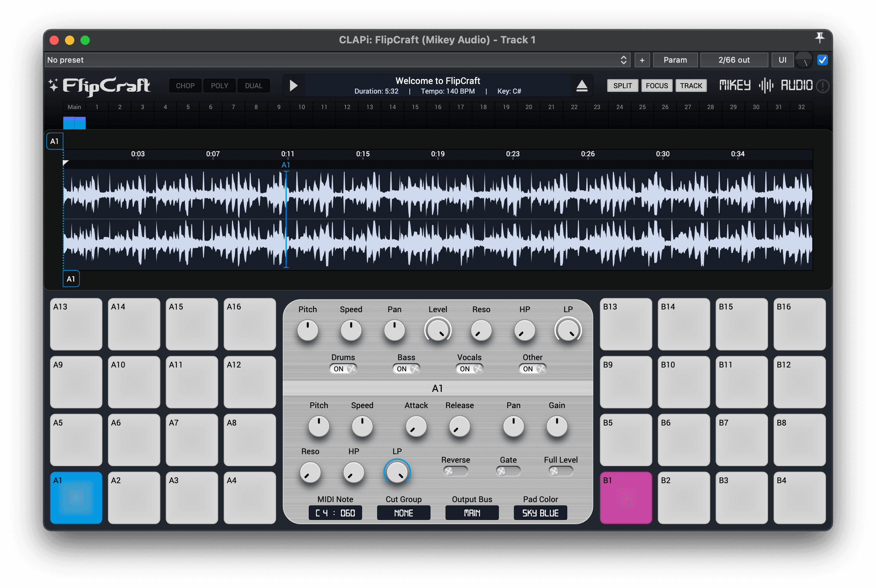The width and height of the screenshot is (876, 588).
Task: Click the 0:19 time ruler mark
Action: (438, 154)
